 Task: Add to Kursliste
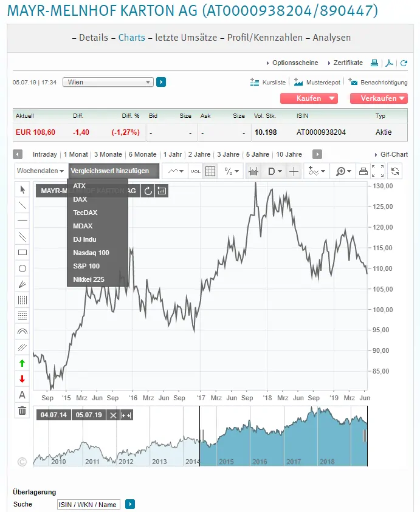click(x=268, y=82)
